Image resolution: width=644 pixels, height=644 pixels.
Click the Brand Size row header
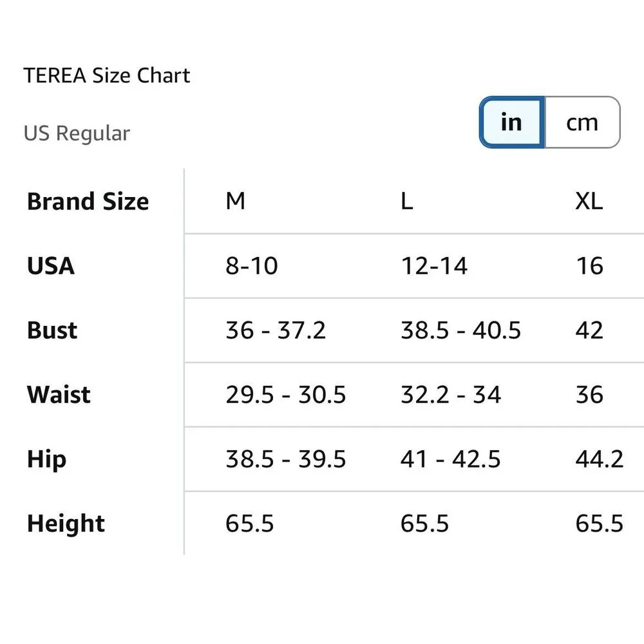tap(88, 202)
